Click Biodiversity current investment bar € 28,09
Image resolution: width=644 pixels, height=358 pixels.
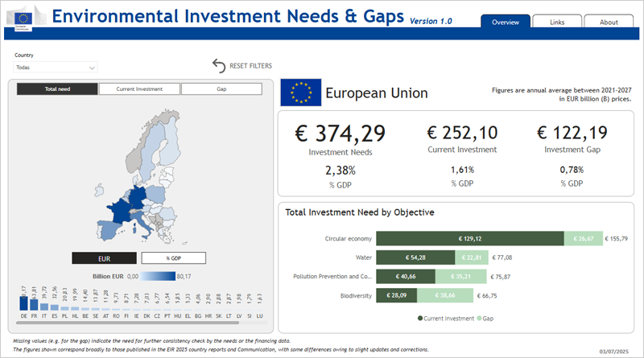[x=396, y=295]
